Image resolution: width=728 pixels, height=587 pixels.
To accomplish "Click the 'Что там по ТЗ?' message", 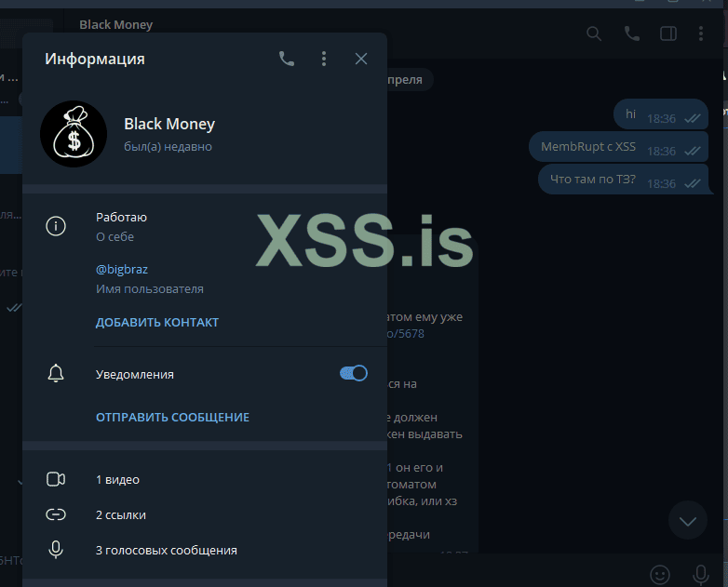I will (x=623, y=180).
